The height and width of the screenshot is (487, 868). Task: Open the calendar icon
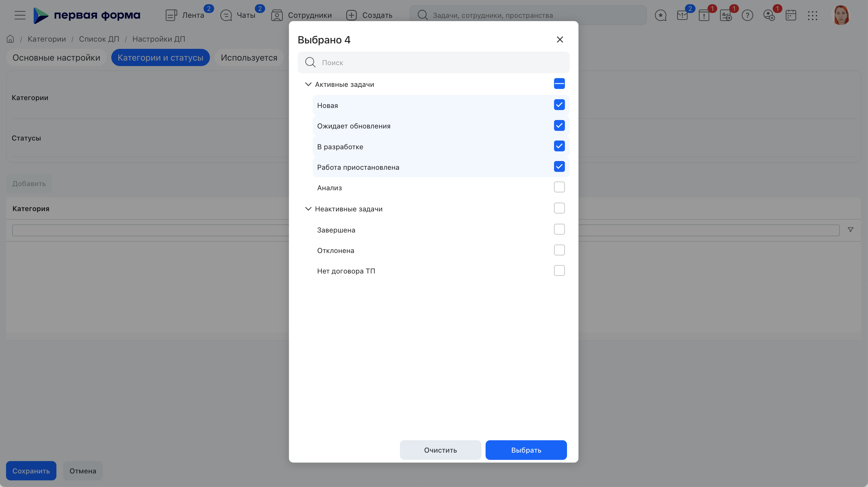[x=791, y=15]
